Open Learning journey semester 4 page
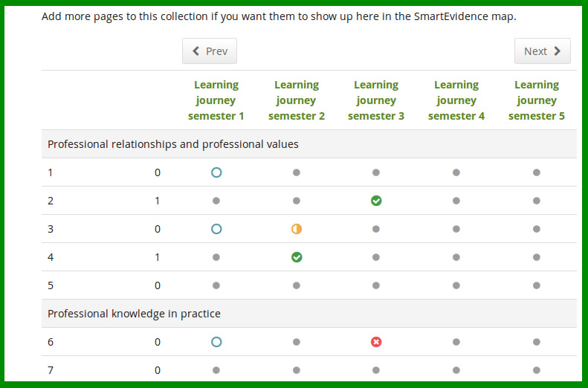The height and width of the screenshot is (388, 588). coord(456,100)
